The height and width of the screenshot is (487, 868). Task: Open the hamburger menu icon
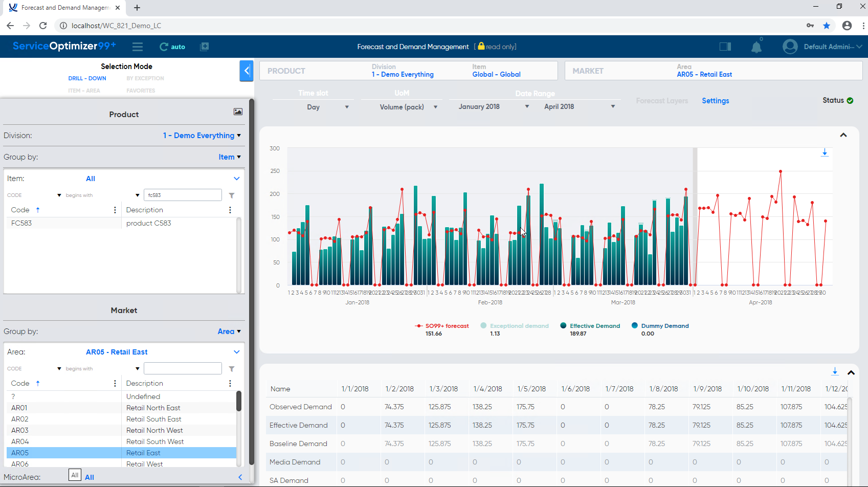coord(137,47)
